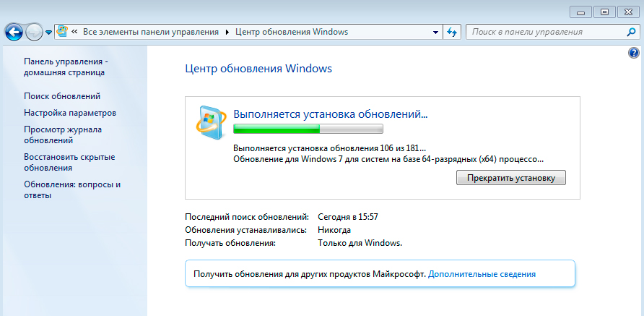Click 'Восстановить скрытые обновления' link
The height and width of the screenshot is (316, 644).
tap(69, 163)
